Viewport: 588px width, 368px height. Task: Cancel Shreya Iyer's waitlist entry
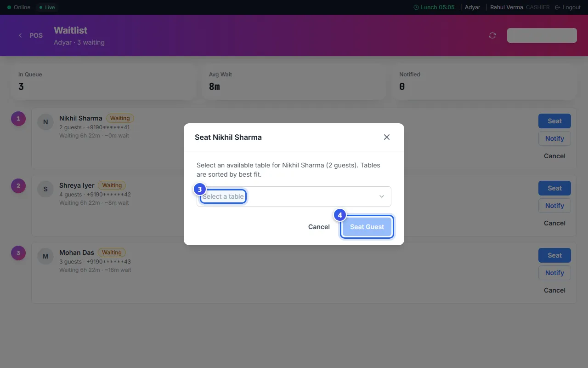pyautogui.click(x=554, y=223)
